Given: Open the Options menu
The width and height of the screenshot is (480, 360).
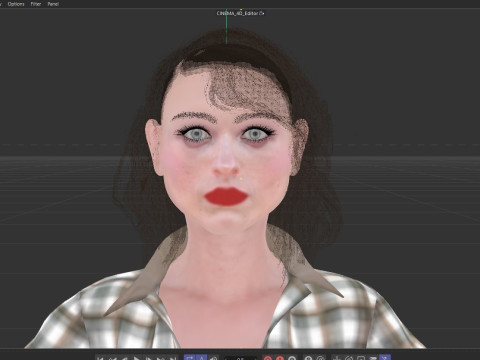Looking at the screenshot, I should click(x=16, y=4).
